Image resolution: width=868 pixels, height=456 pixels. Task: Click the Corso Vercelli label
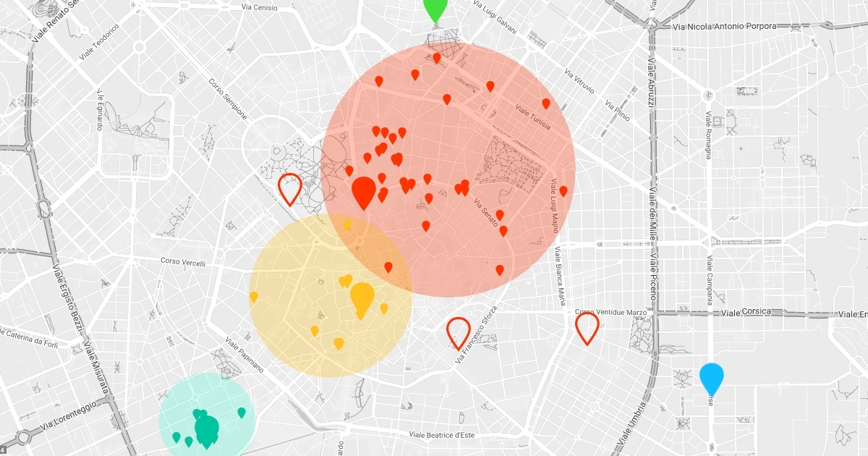(183, 262)
